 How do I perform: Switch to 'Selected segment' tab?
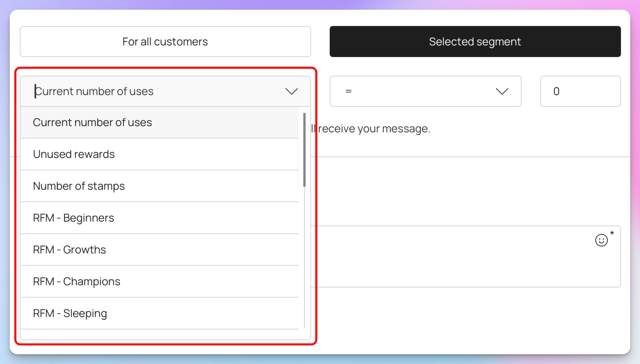(475, 42)
